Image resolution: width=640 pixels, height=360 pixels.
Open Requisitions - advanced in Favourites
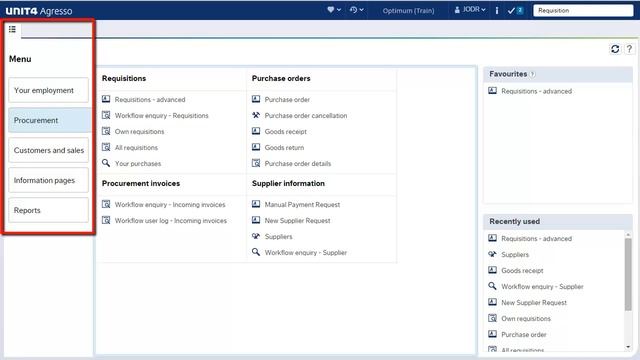pyautogui.click(x=536, y=91)
